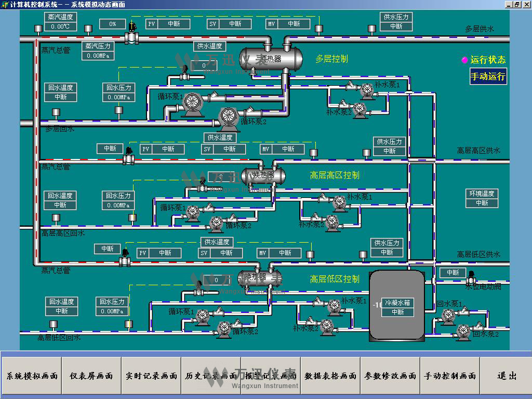Click the 回水泵2 pump icon

463,330
